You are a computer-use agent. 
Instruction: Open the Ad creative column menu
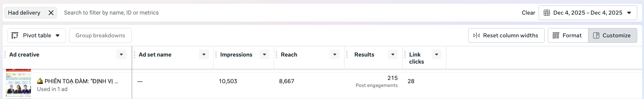pyautogui.click(x=121, y=54)
